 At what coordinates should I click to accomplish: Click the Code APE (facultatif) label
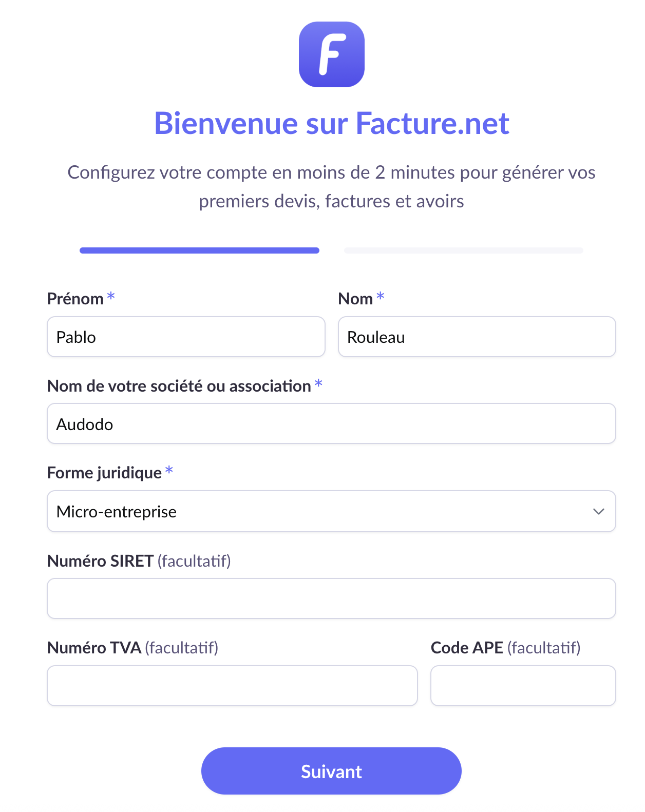[x=505, y=648]
